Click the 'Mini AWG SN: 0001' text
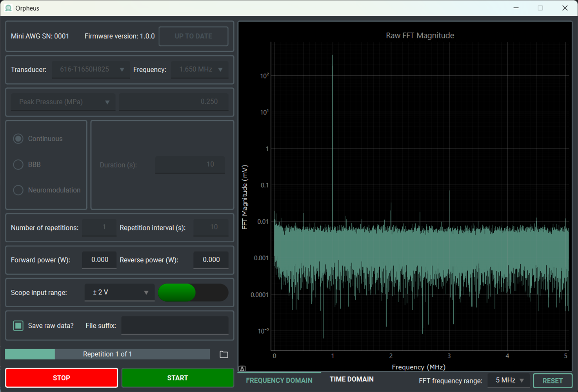578x392 pixels. [40, 36]
